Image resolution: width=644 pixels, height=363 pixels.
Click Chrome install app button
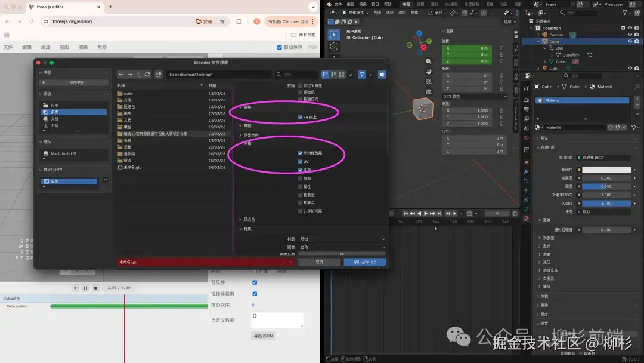[x=204, y=21]
